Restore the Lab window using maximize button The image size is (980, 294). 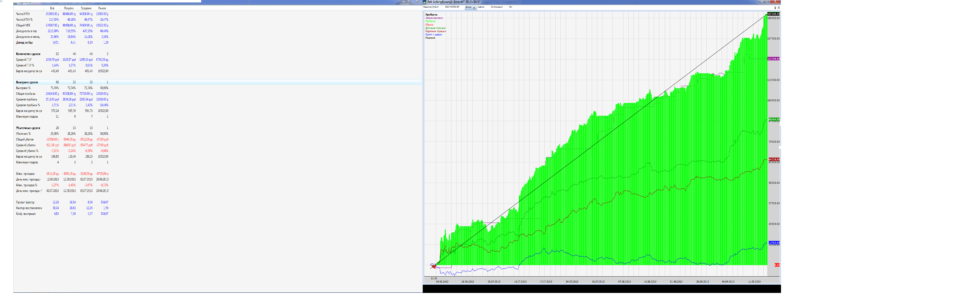point(767,2)
